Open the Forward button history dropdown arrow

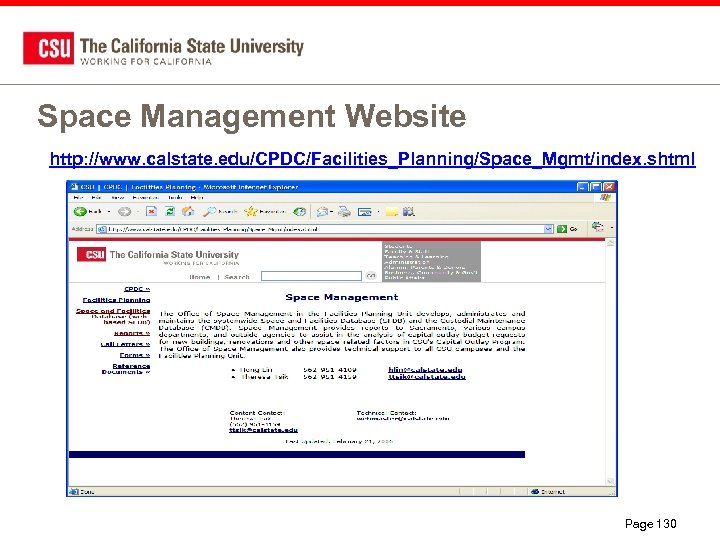(137, 212)
